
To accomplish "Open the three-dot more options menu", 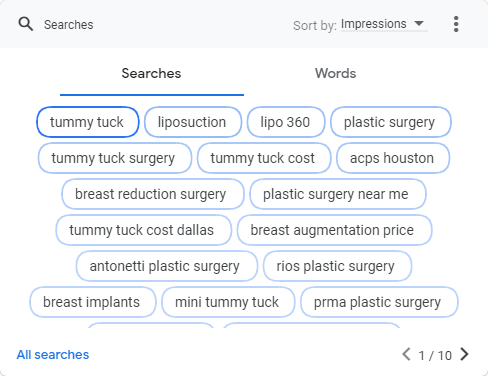I will [456, 24].
